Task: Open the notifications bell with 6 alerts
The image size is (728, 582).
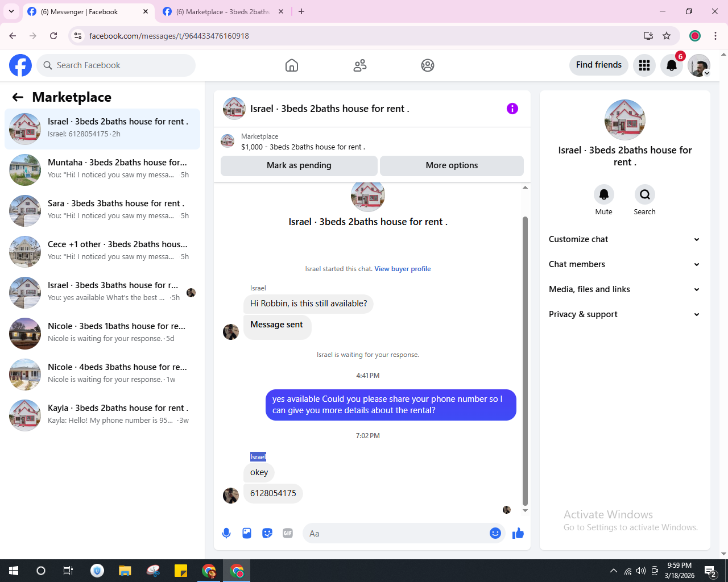Action: pyautogui.click(x=672, y=65)
